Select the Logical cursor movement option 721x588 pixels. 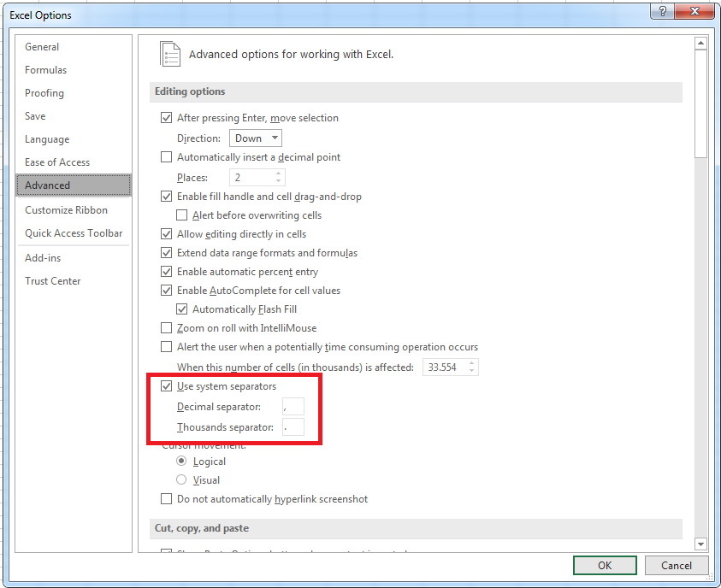[181, 461]
